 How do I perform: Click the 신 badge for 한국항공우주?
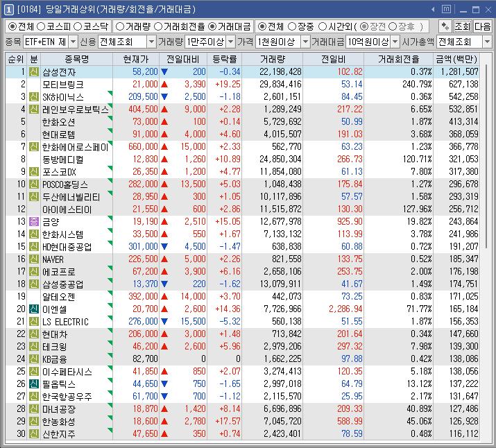(34, 397)
